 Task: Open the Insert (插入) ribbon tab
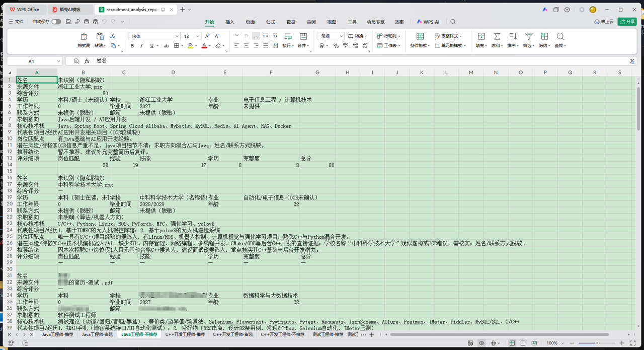click(x=229, y=22)
